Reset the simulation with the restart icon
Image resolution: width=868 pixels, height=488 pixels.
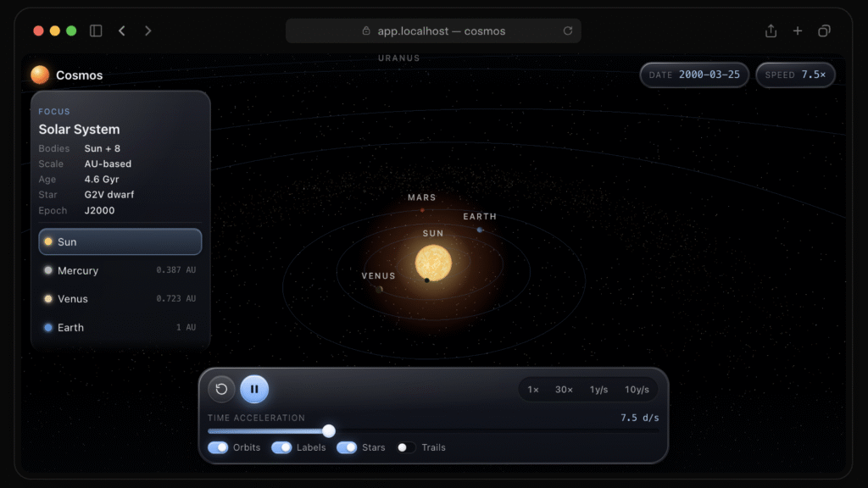tap(221, 389)
